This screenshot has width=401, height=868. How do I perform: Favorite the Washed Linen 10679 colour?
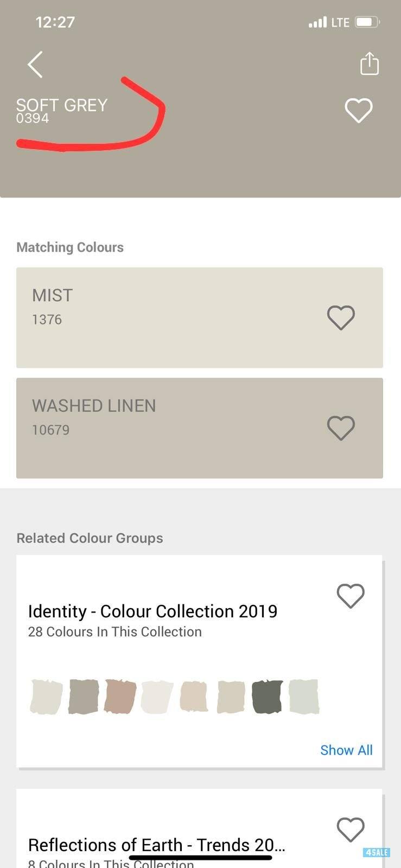(341, 428)
